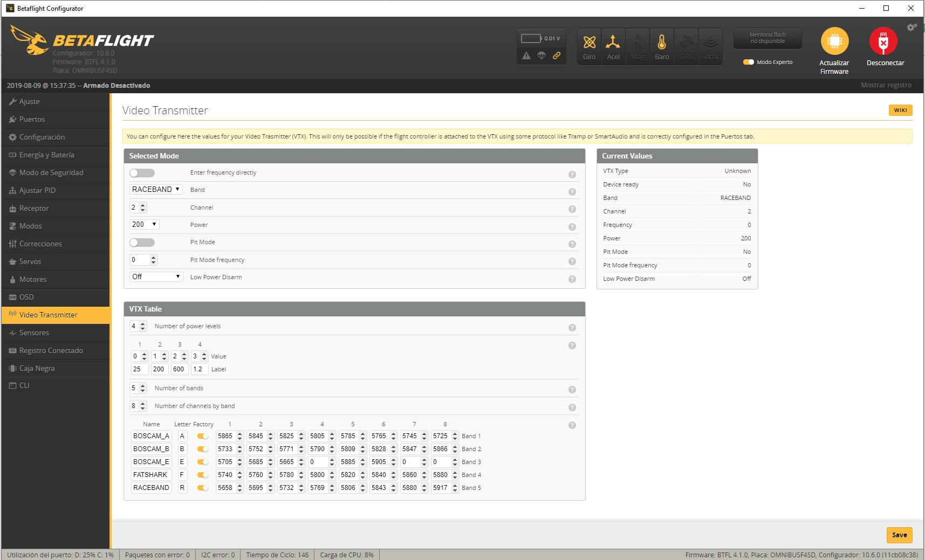Save the VTX settings
Screen dimensions: 925x560
(x=899, y=535)
